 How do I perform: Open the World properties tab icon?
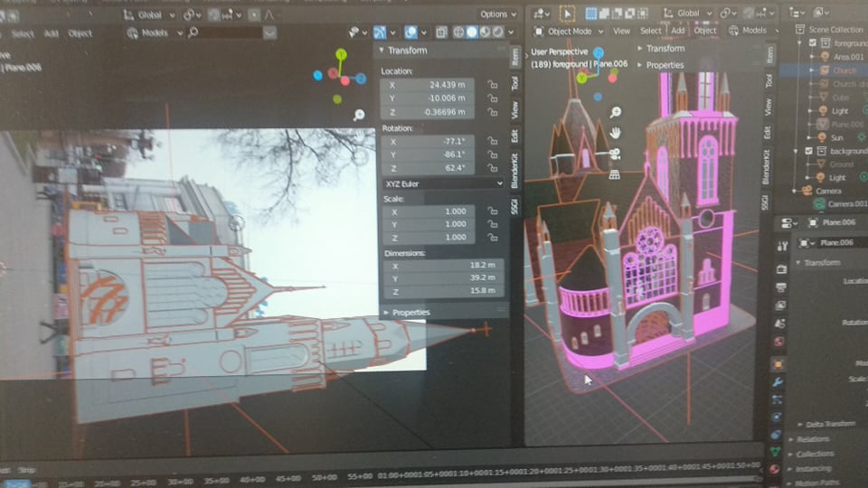point(778,342)
